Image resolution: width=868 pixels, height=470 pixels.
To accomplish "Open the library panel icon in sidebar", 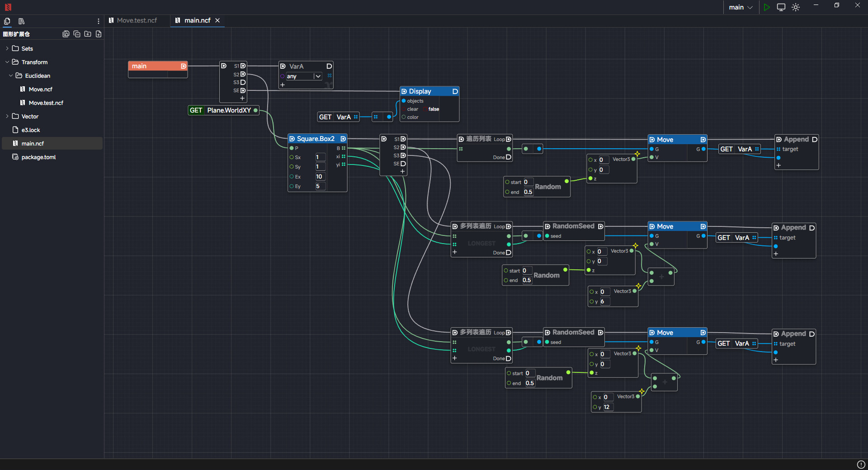I will [x=21, y=21].
